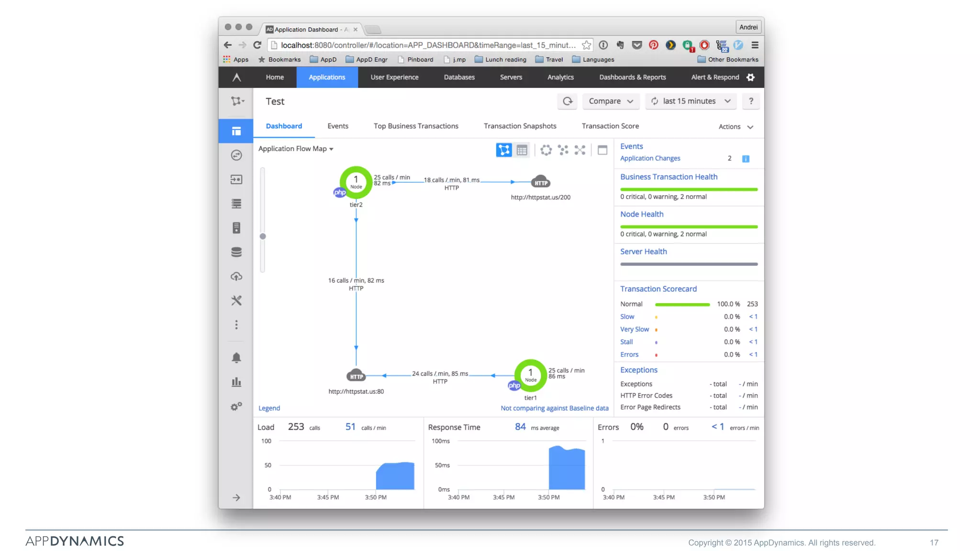Open the database cylinder sidebar icon
The width and height of the screenshot is (980, 551).
pyautogui.click(x=236, y=252)
